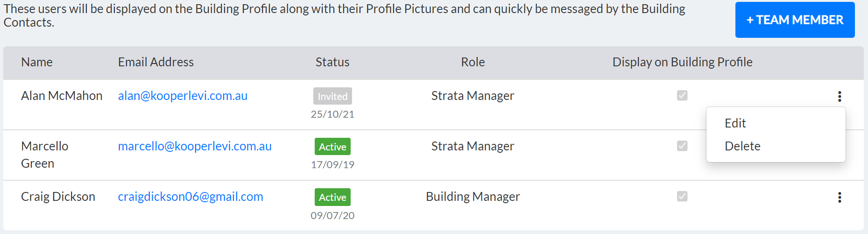Select Edit from the context menu
This screenshot has height=234, width=868.
735,123
